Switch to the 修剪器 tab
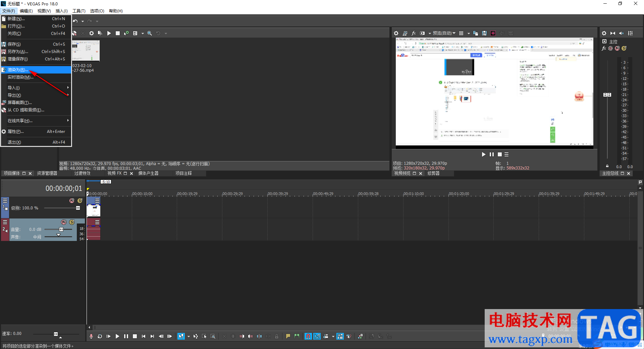 pyautogui.click(x=433, y=173)
